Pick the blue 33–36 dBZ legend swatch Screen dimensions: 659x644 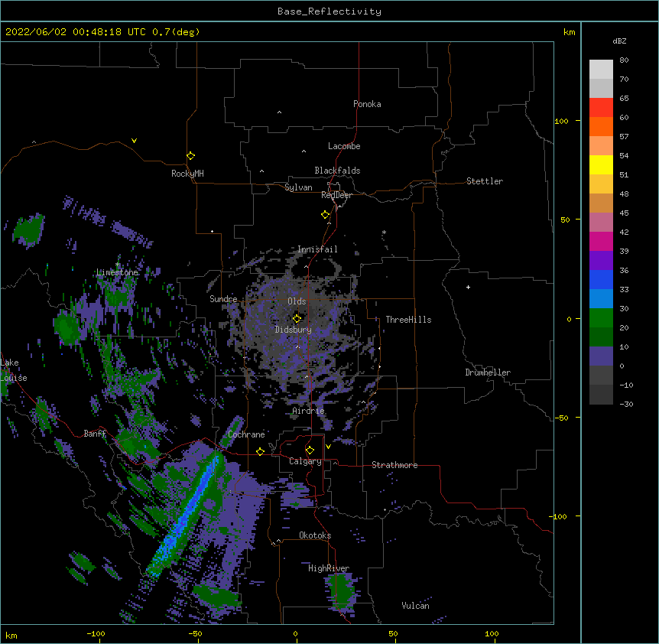601,279
